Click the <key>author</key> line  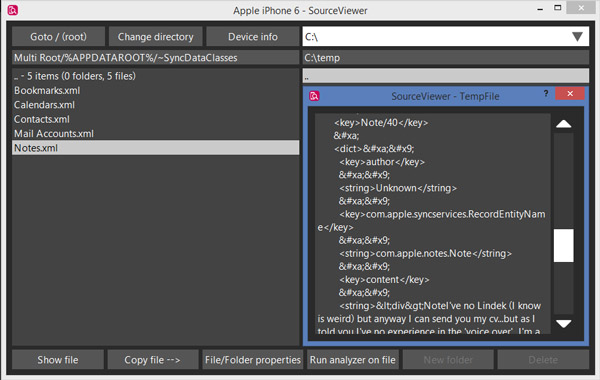pyautogui.click(x=382, y=162)
